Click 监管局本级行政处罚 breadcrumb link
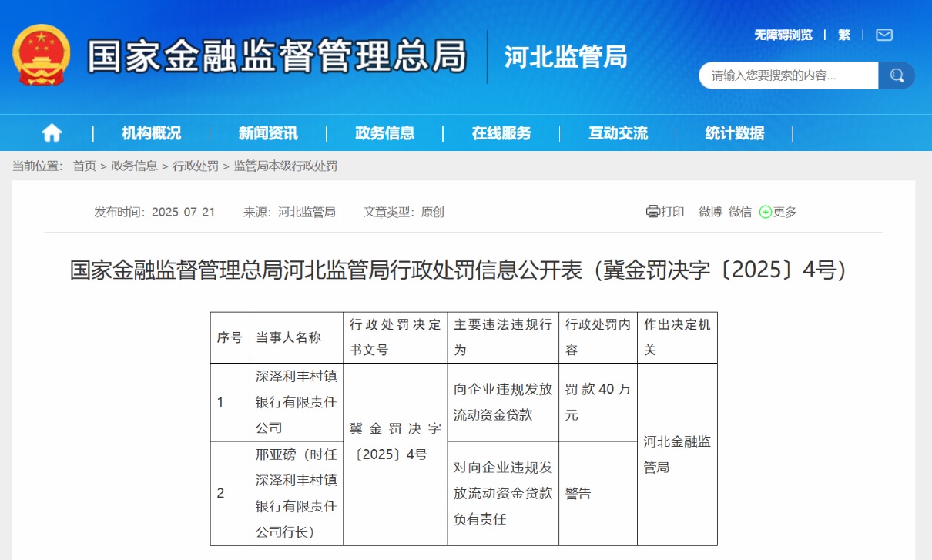 tap(286, 166)
